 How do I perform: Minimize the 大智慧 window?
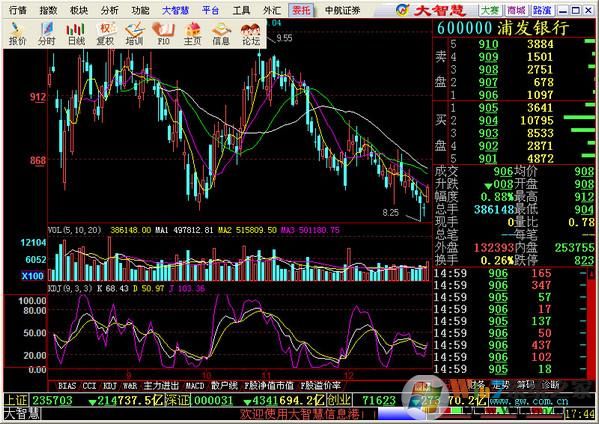562,10
